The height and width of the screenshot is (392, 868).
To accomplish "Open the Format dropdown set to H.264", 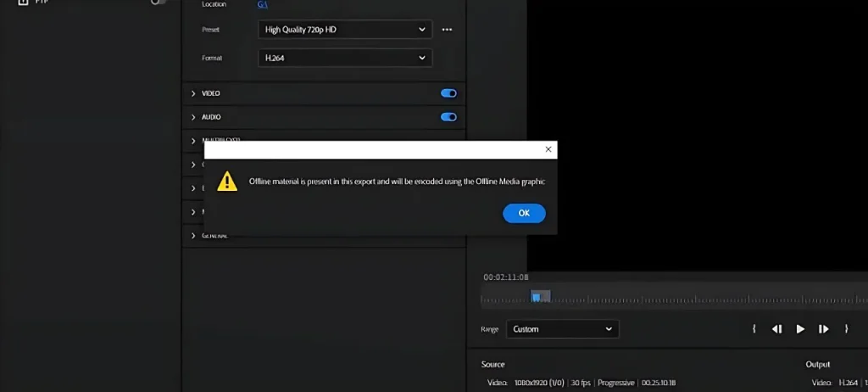I will coord(345,58).
